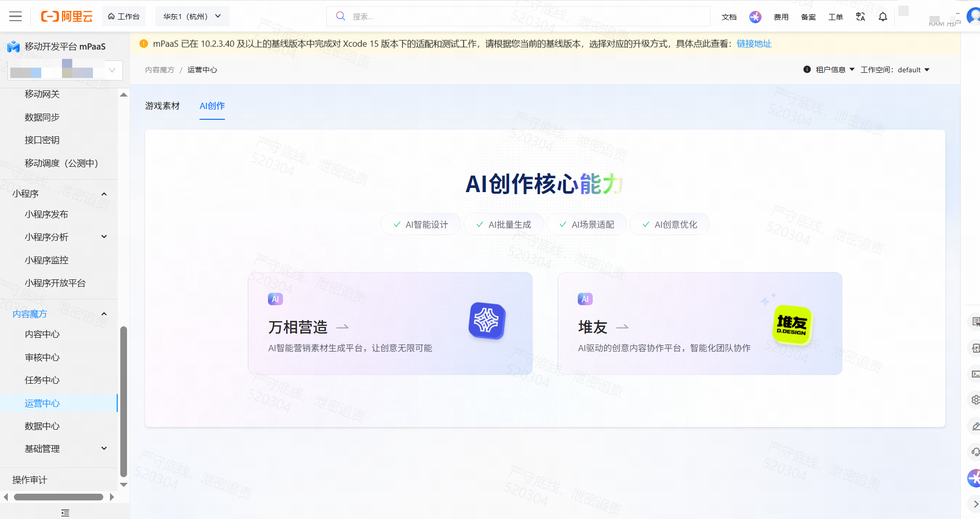Open the 工作台 workbench button
The height and width of the screenshot is (519, 980).
[x=124, y=17]
